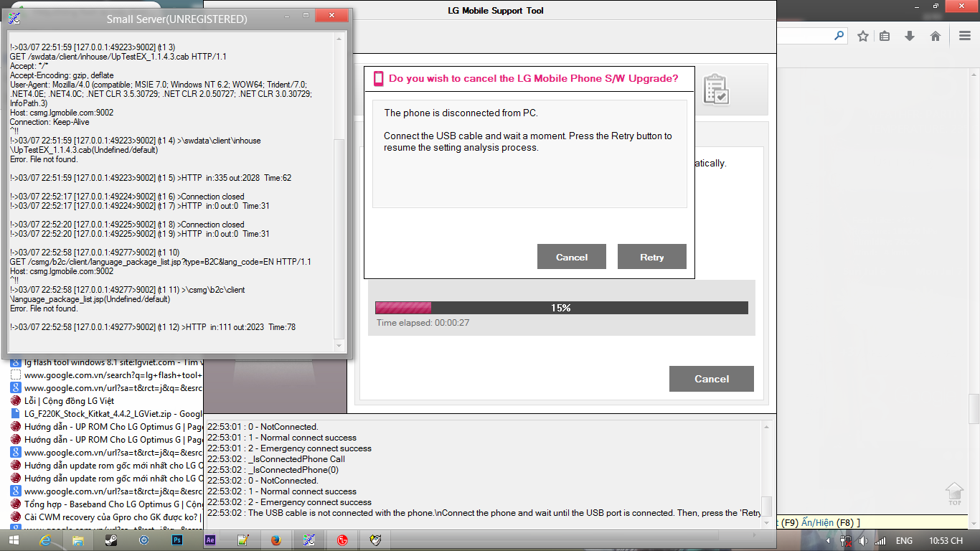Screen dimensions: 980x551
Task: Click Retry in the LG upgrade dialog
Action: point(651,257)
